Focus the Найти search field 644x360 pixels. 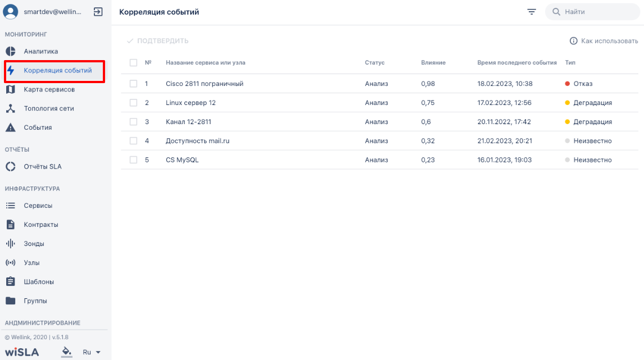pyautogui.click(x=592, y=12)
